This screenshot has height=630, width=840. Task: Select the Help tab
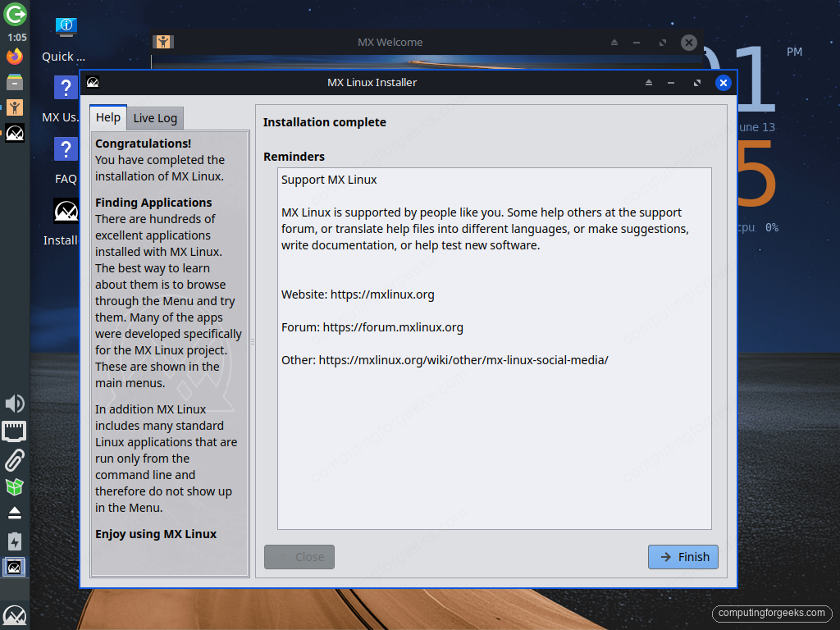pos(108,117)
